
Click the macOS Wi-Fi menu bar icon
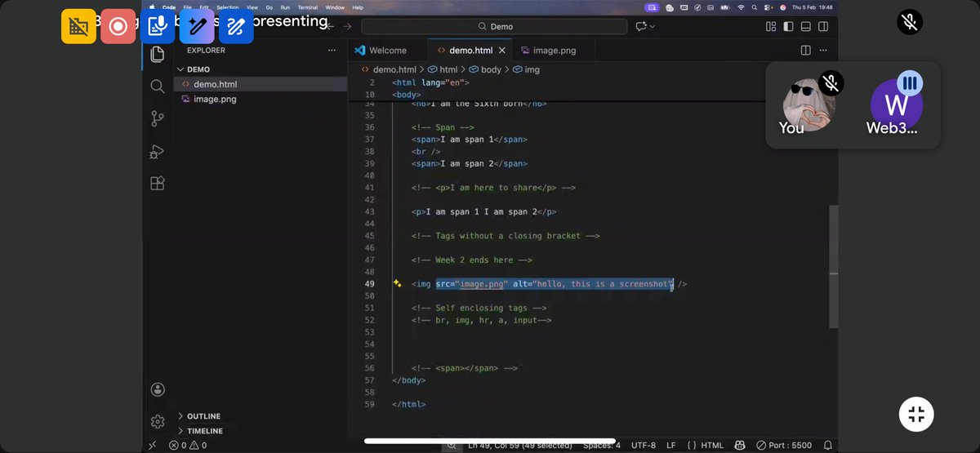(x=741, y=7)
